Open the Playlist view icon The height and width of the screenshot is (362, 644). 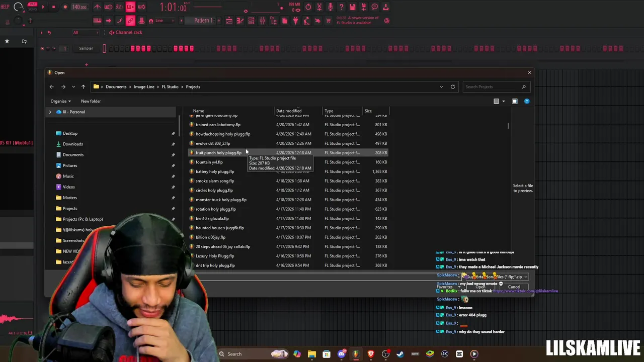pos(229,21)
